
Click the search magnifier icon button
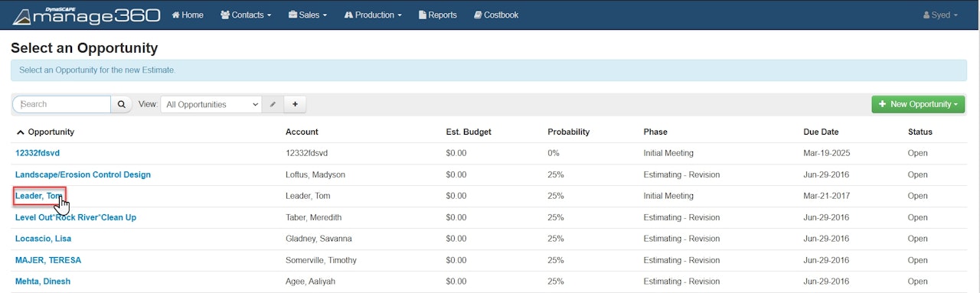(121, 104)
